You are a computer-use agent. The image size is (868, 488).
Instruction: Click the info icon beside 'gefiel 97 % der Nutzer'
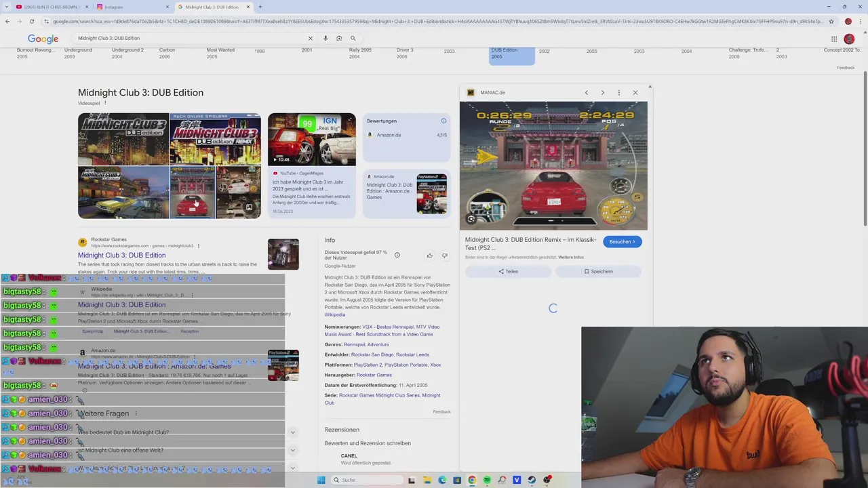pyautogui.click(x=397, y=256)
